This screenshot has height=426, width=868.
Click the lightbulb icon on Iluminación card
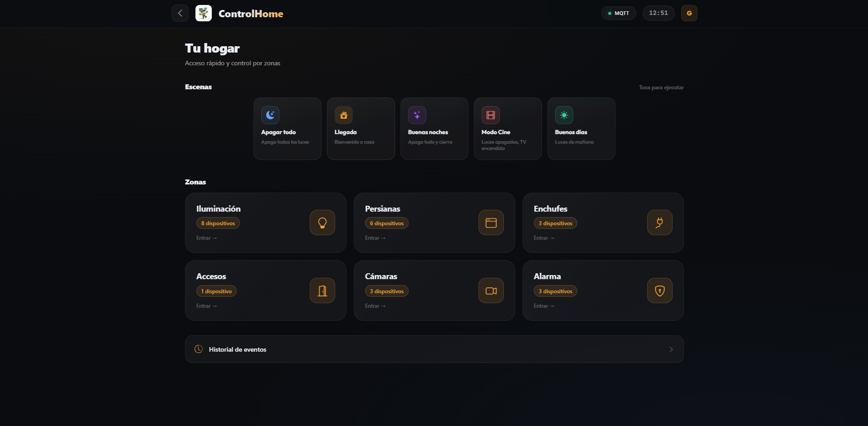[322, 223]
